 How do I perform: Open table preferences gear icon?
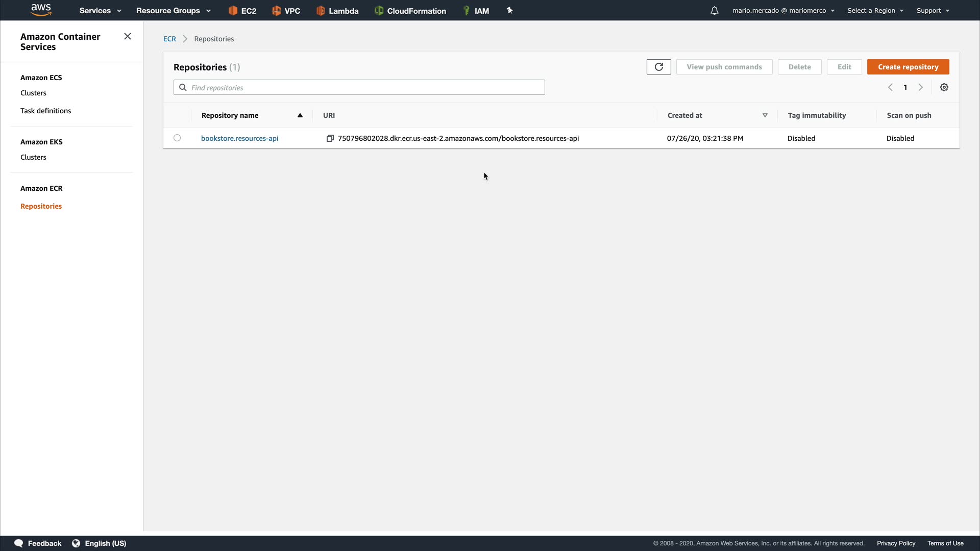[944, 87]
